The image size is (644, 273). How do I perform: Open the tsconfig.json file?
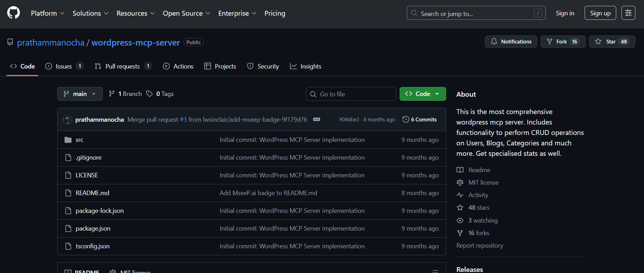[x=93, y=246]
